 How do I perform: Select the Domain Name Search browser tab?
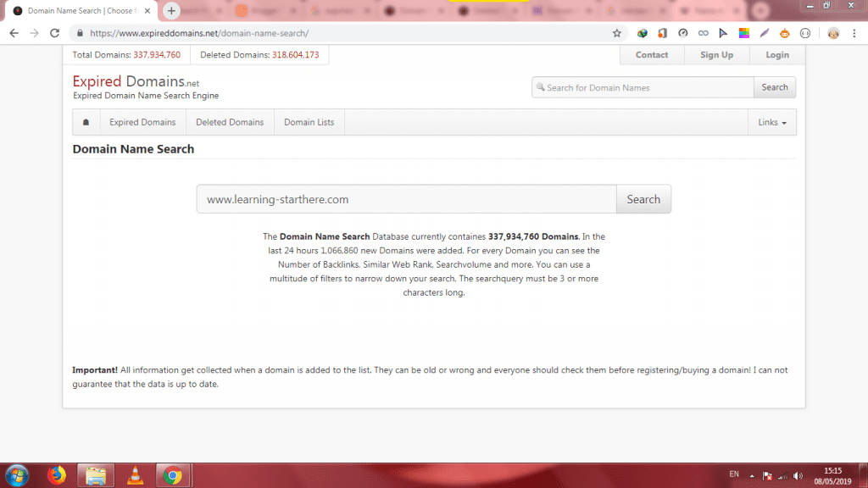81,10
